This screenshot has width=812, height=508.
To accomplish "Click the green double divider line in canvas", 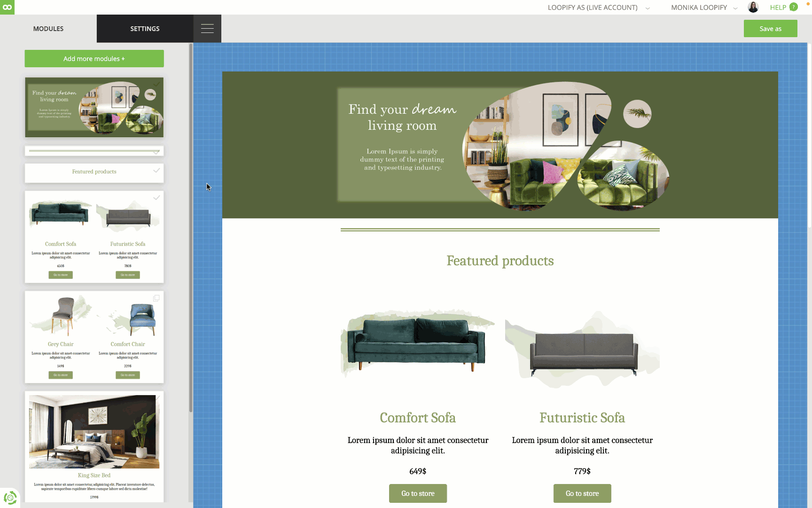I will [500, 230].
